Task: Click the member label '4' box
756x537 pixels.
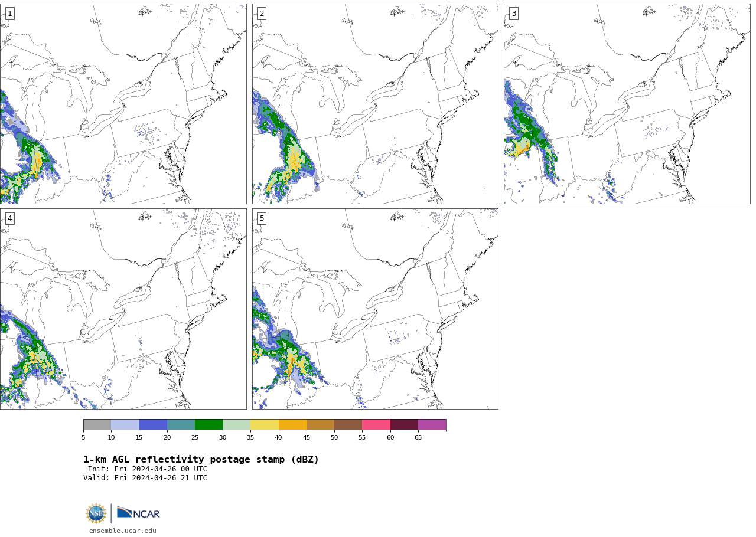Action: (9, 218)
